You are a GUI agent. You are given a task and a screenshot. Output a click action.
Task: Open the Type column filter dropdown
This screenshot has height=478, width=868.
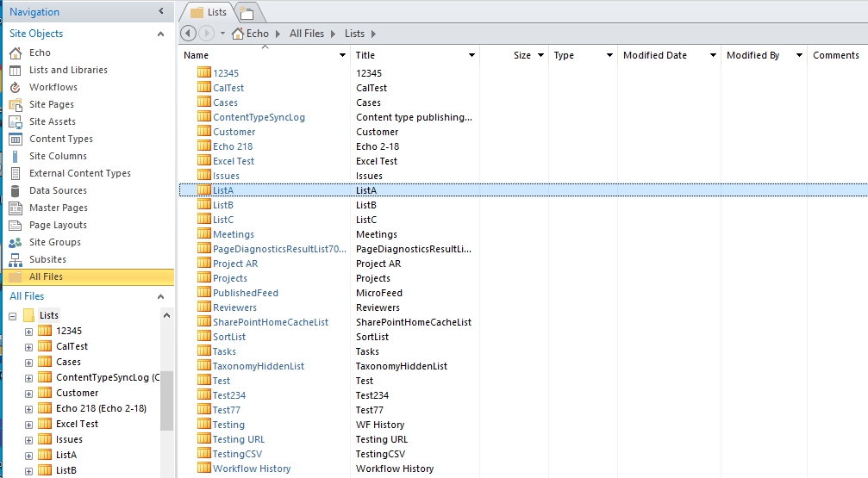609,55
